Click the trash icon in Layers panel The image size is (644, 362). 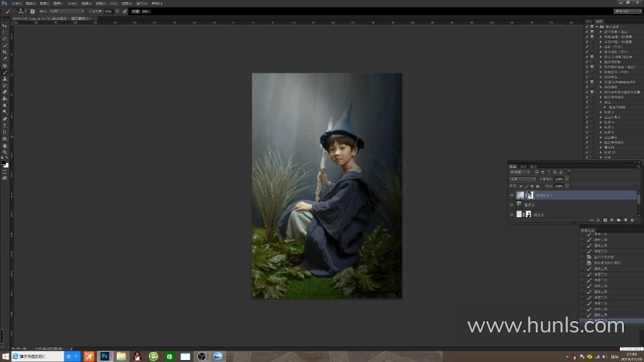coord(633,220)
